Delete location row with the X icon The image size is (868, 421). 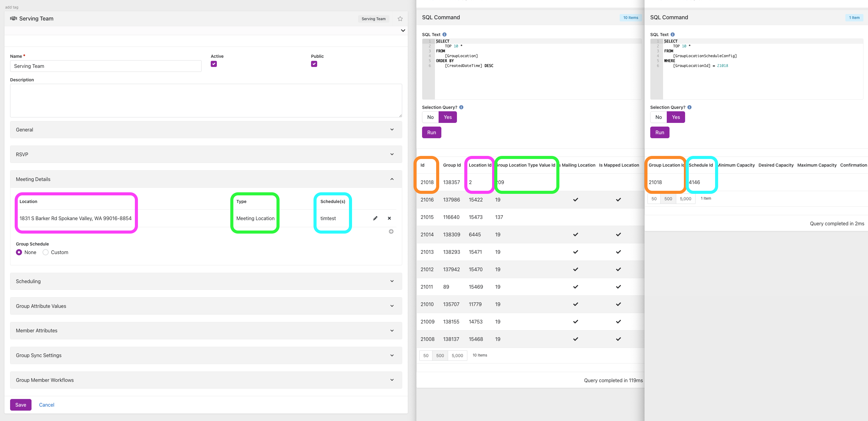pyautogui.click(x=389, y=218)
